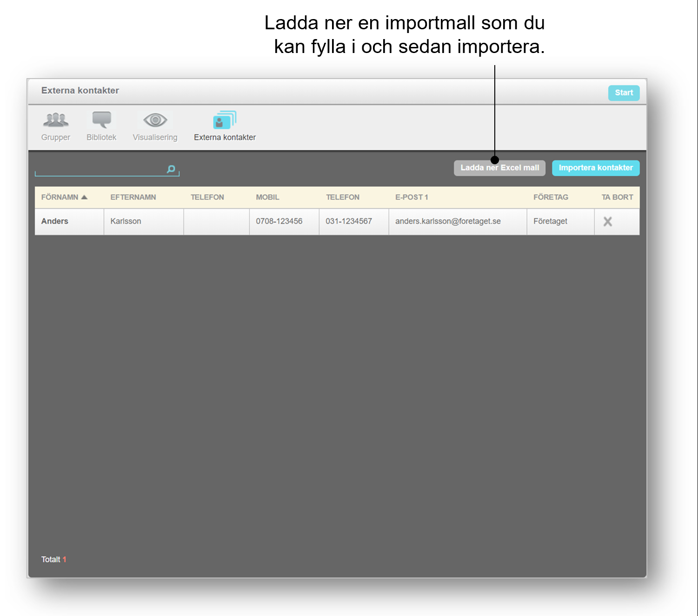Viewport: 698px width, 616px height.
Task: Open the Grupper people icon
Action: (56, 120)
